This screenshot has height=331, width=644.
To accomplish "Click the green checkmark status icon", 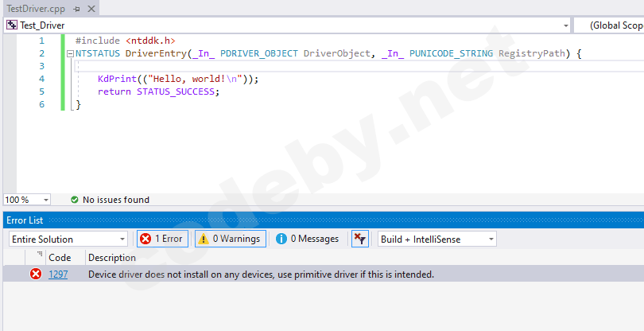I will coord(75,200).
